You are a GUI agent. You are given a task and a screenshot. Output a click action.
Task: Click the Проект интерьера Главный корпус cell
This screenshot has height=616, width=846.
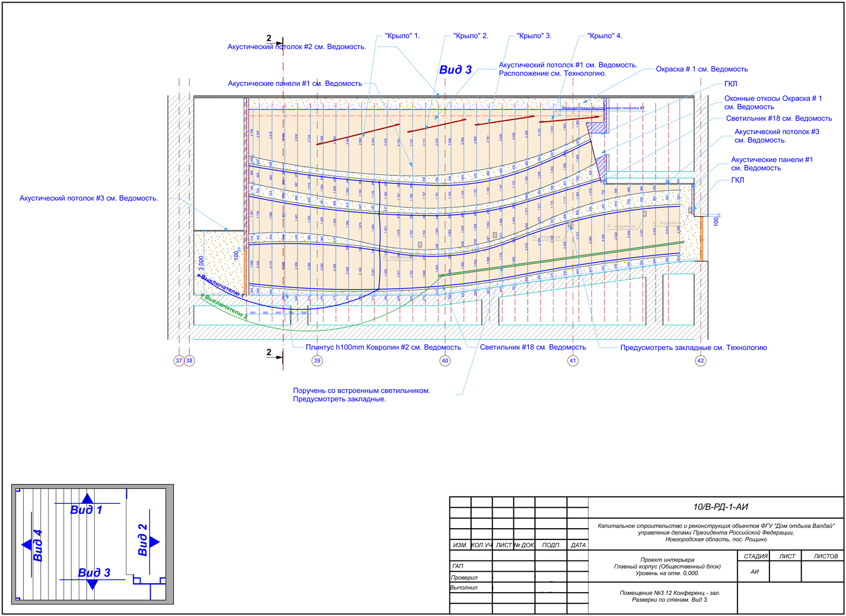667,566
